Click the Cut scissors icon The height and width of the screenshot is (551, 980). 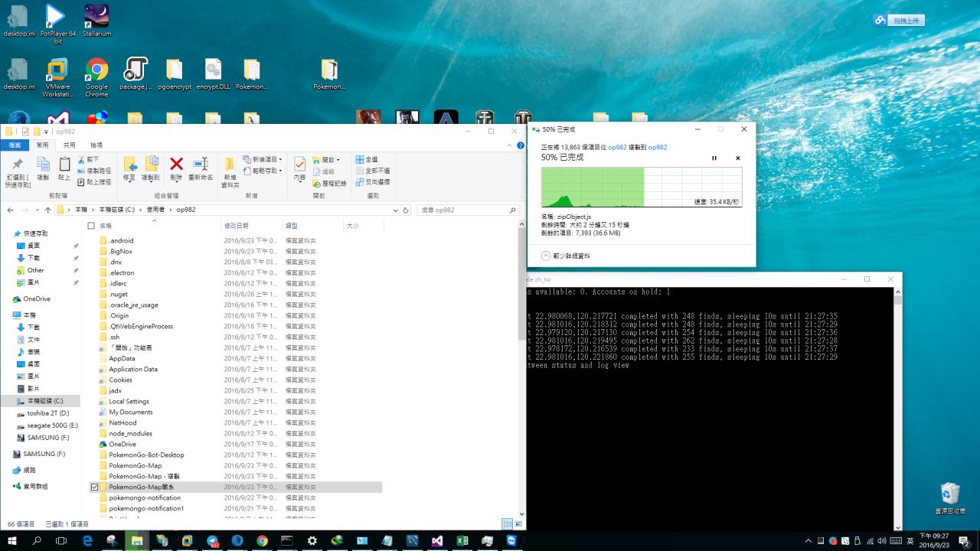[81, 159]
